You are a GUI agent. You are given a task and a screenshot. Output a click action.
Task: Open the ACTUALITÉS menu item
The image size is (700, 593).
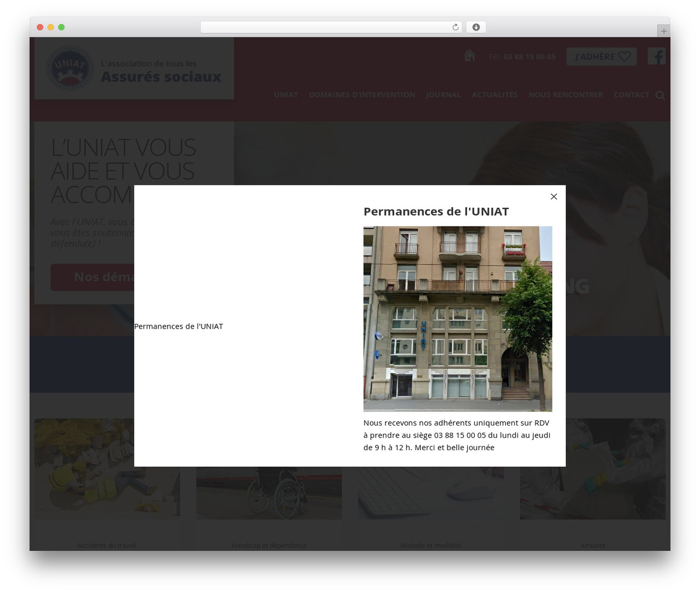[x=494, y=95]
